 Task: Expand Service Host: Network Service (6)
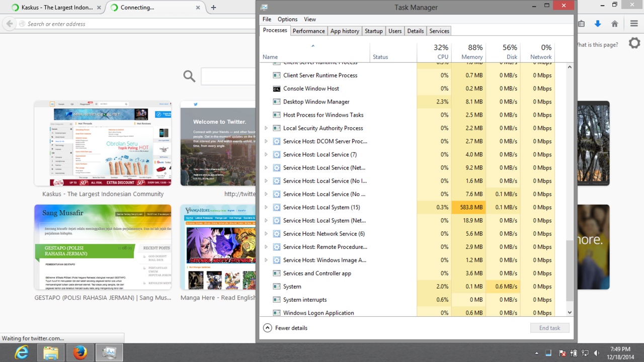pos(266,234)
